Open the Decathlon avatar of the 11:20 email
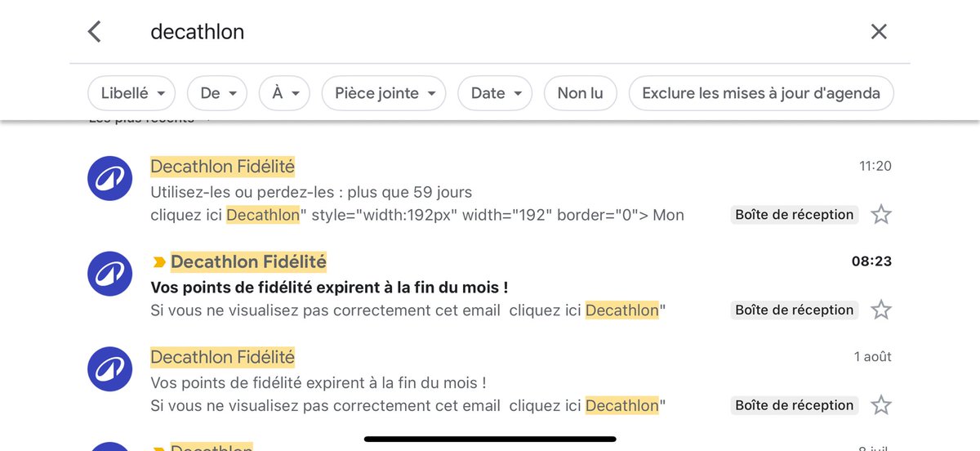This screenshot has height=451, width=980. (110, 178)
